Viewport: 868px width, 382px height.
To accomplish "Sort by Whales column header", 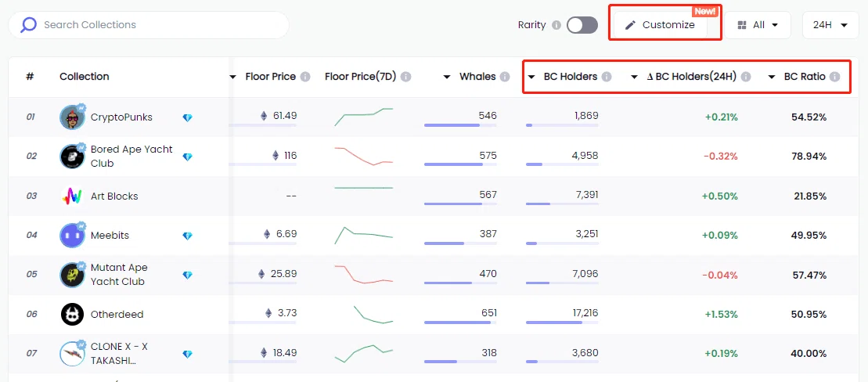I will pos(477,77).
